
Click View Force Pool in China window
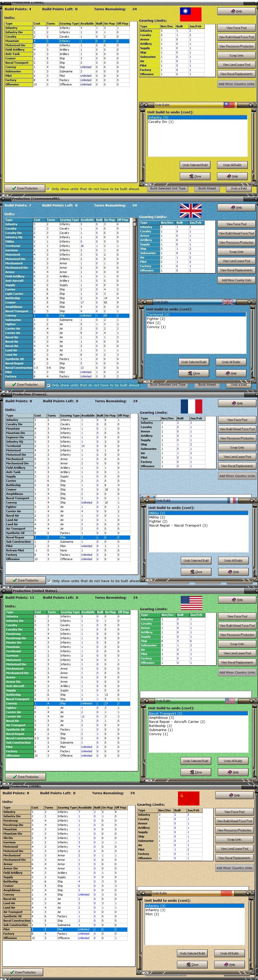coord(236,28)
